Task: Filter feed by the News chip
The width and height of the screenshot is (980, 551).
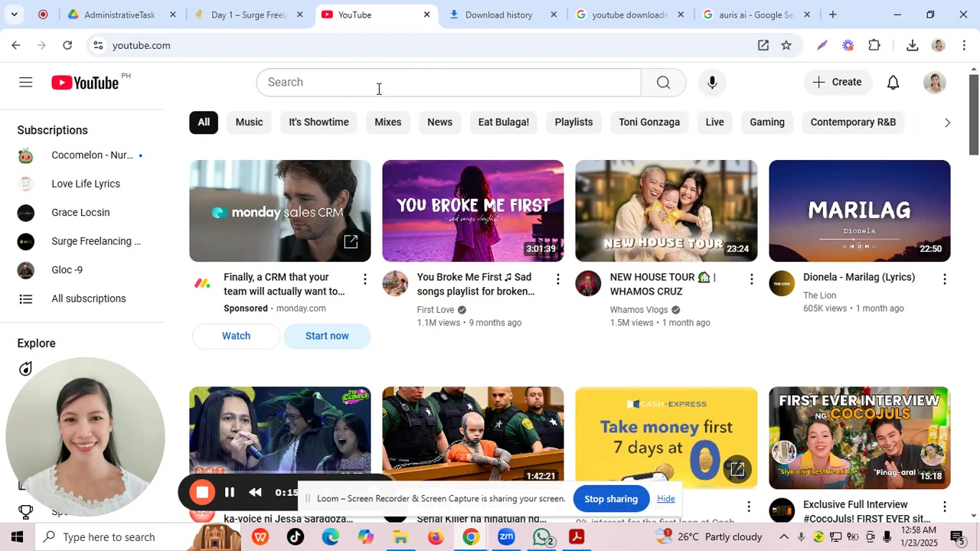Action: (439, 122)
